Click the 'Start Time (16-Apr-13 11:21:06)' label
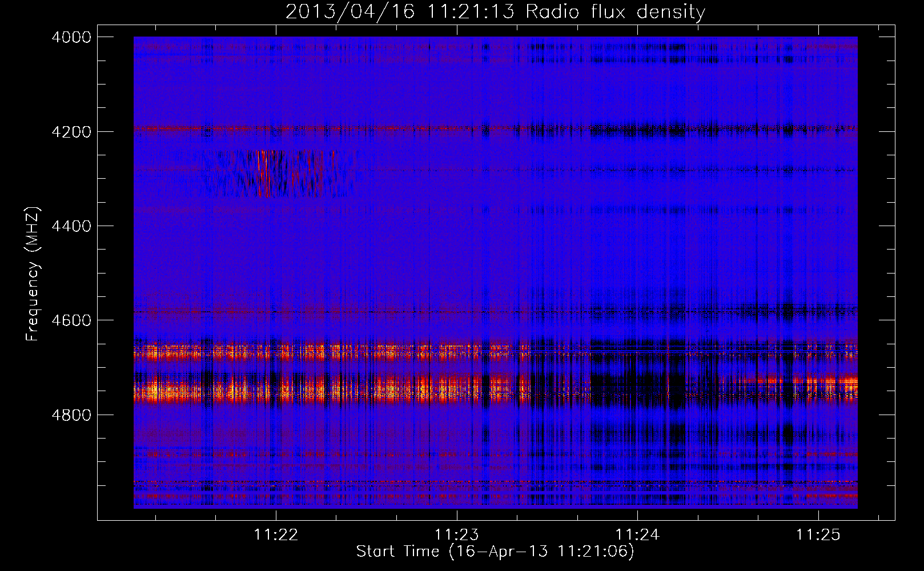The image size is (924, 571). click(495, 552)
